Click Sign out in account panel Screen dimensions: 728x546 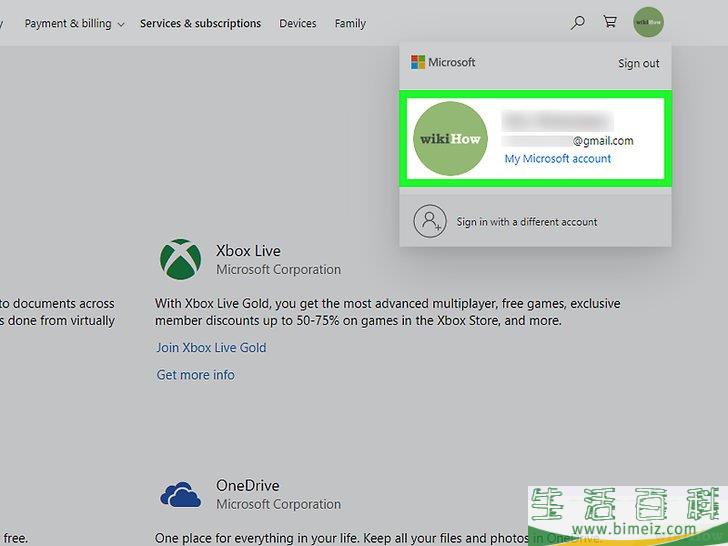638,63
